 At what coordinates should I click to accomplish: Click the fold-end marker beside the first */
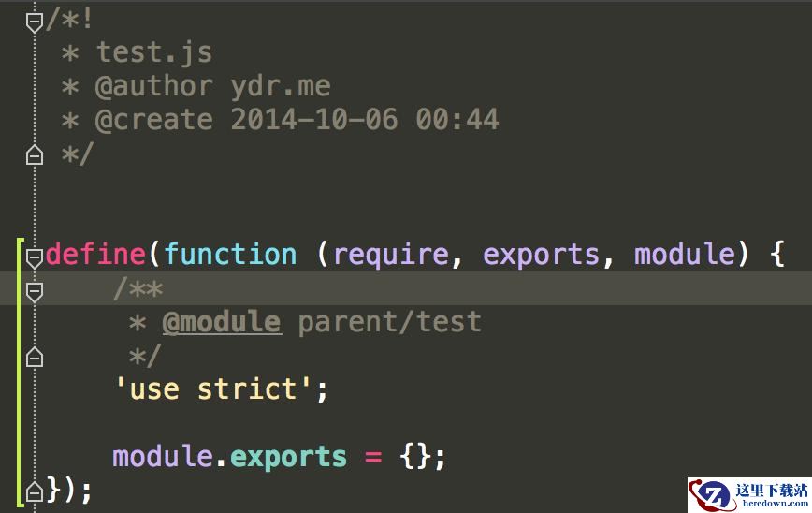click(x=35, y=154)
